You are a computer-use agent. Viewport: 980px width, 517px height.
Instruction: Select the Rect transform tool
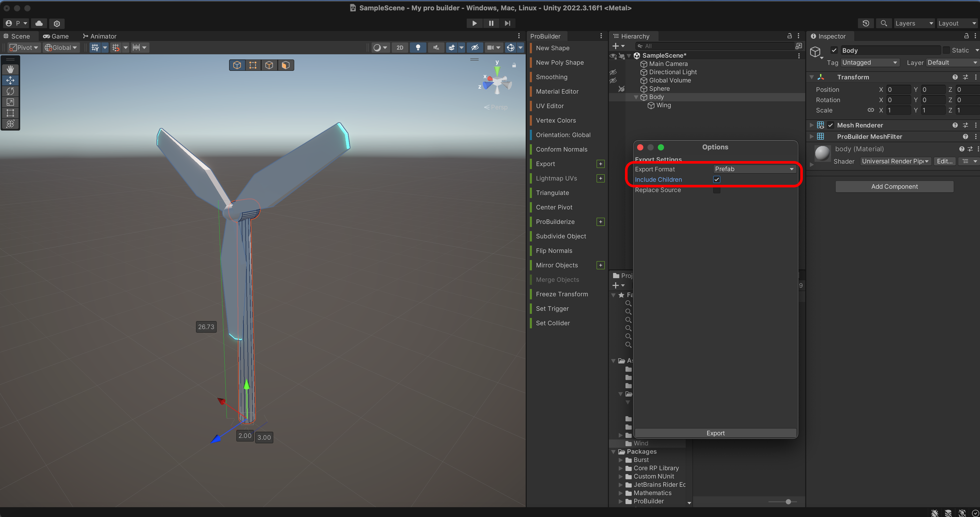(x=10, y=113)
